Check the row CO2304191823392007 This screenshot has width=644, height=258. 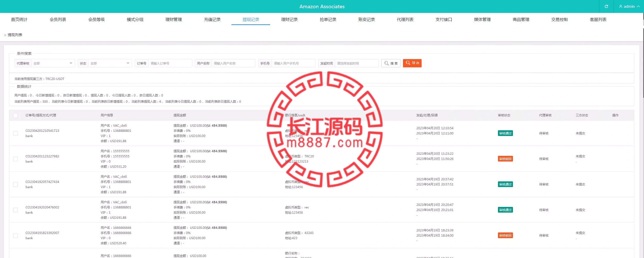pos(15,236)
